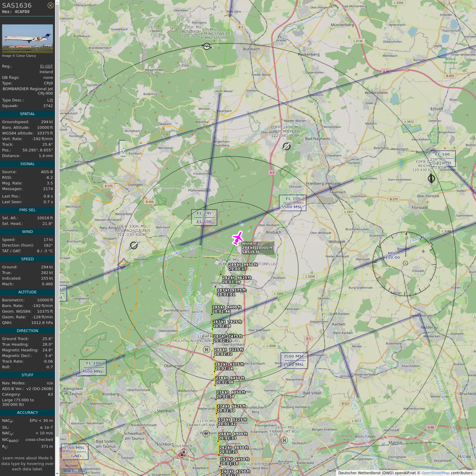Click the FL 245 airspace label box

(204, 217)
